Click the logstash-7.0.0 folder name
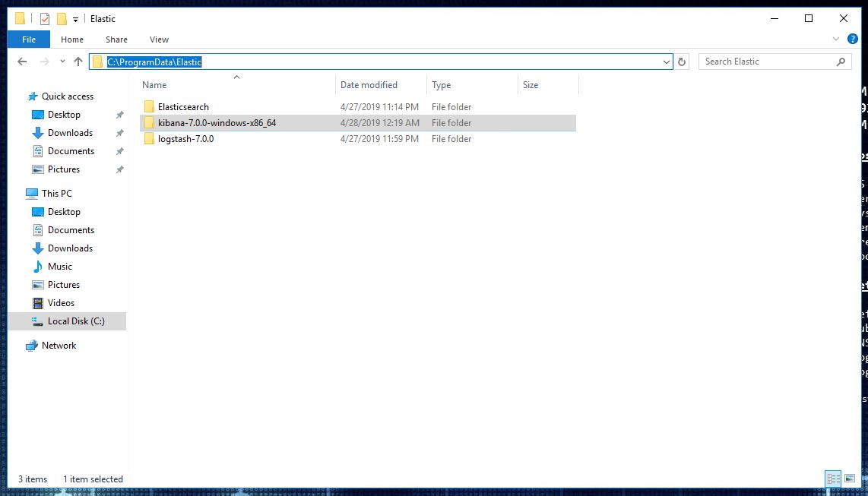Image resolution: width=868 pixels, height=496 pixels. pyautogui.click(x=186, y=139)
